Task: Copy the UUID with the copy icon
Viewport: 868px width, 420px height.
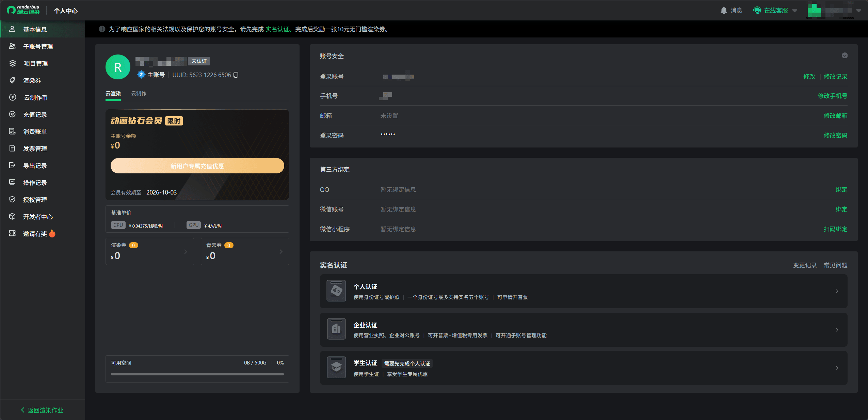Action: 236,75
